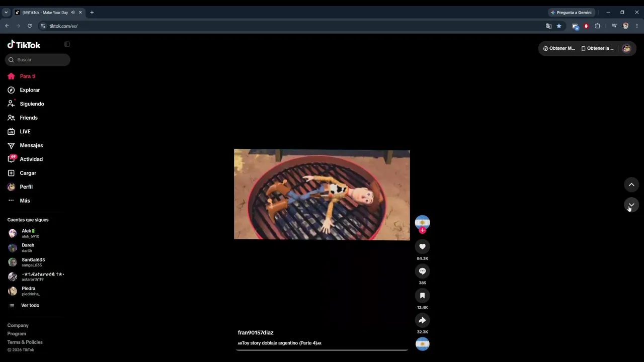Open the Extensions puzzle menu
Image resolution: width=644 pixels, height=362 pixels.
tap(598, 26)
